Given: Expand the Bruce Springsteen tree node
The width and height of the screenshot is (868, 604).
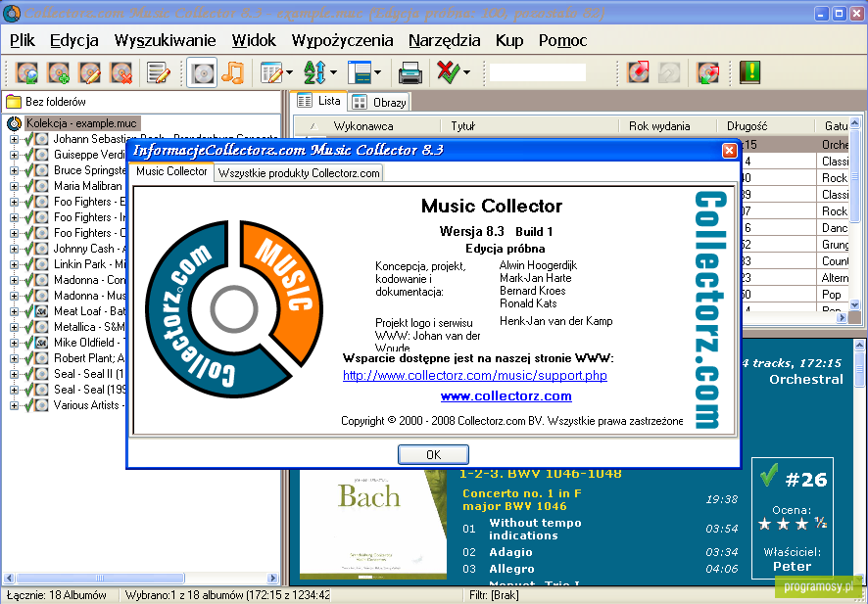Looking at the screenshot, I should click(14, 170).
